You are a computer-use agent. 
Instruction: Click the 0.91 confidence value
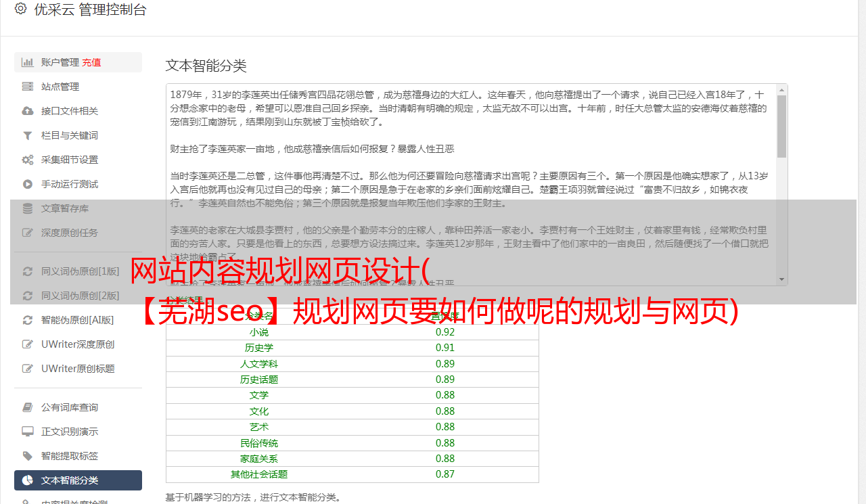coord(445,348)
